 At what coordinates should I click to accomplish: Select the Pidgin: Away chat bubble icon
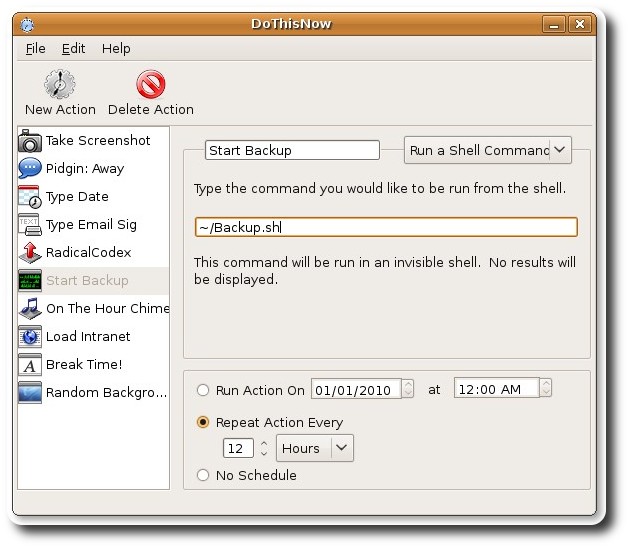coord(30,168)
